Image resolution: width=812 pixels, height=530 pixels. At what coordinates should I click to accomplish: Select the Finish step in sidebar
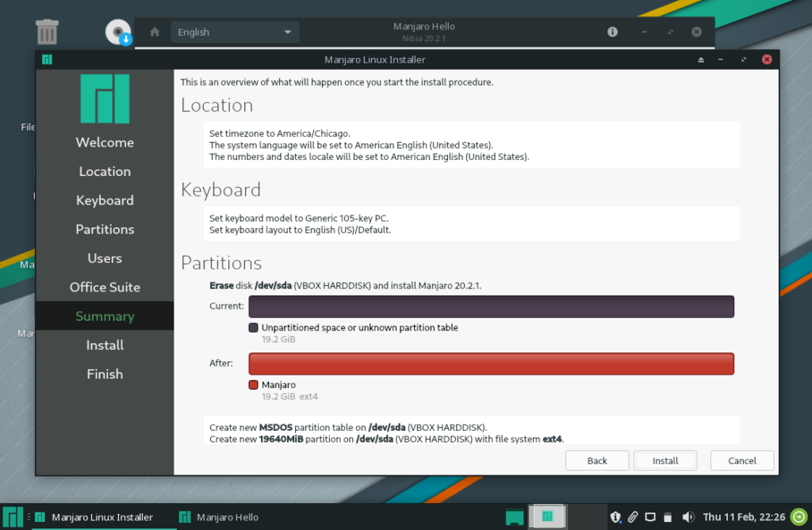click(x=105, y=374)
